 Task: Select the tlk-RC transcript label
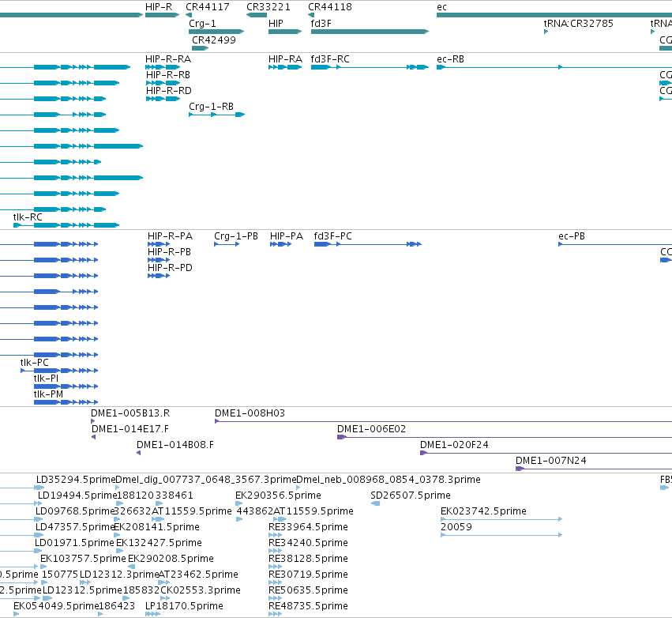pos(28,217)
